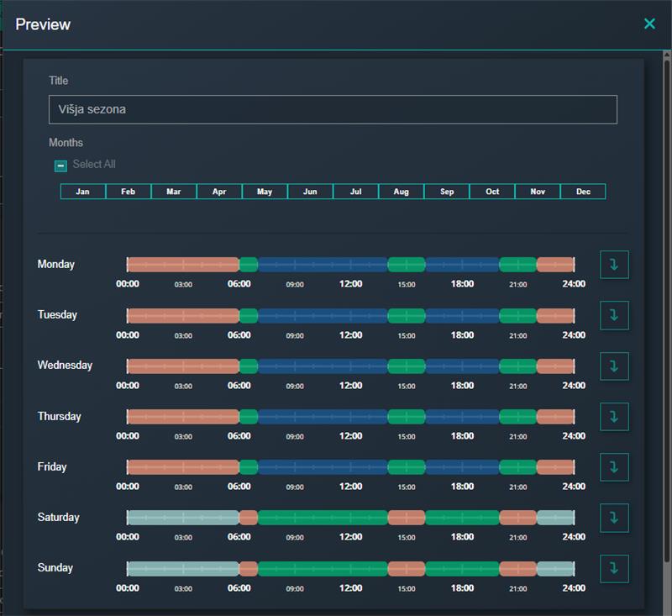
Task: Click Friday's orange 22:00–24:00 time segment
Action: click(x=555, y=467)
